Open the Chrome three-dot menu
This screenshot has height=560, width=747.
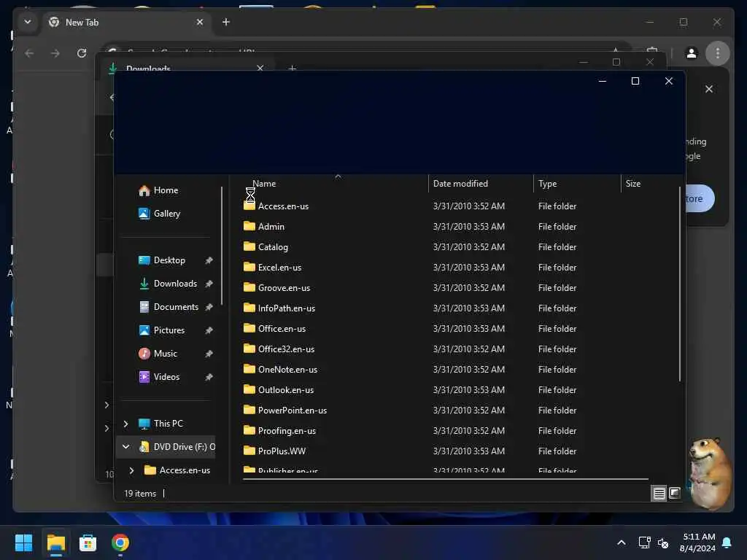point(718,53)
